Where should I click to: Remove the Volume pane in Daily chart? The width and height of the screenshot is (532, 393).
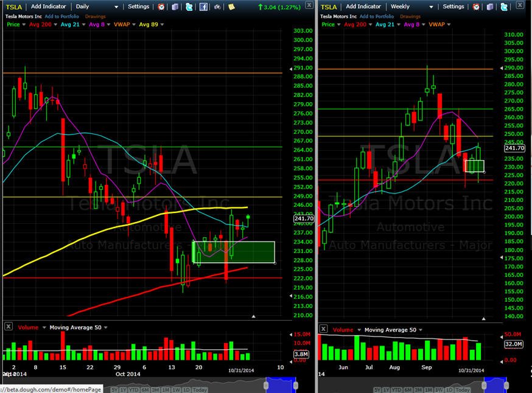[x=9, y=326]
